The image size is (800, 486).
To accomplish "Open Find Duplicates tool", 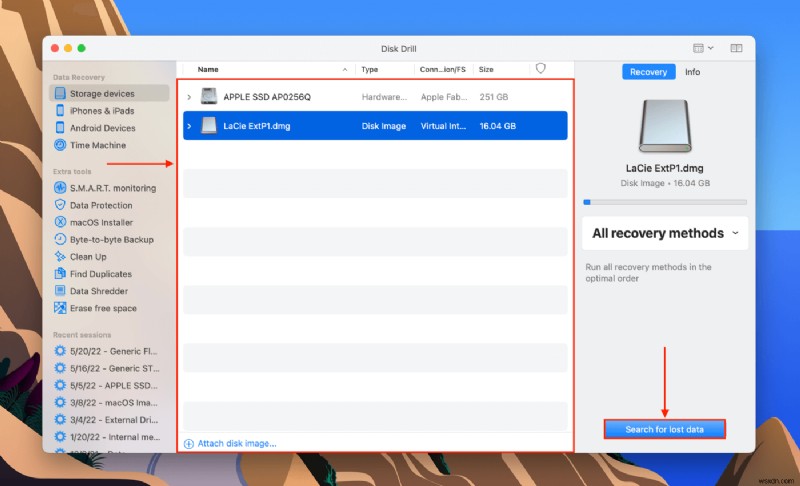I will tap(101, 274).
